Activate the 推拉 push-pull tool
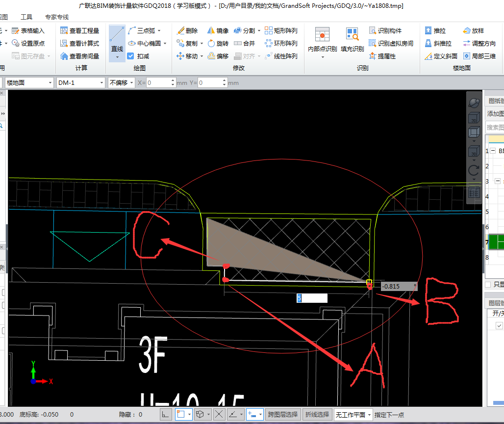Screen dimensions: 504x424 [435, 30]
